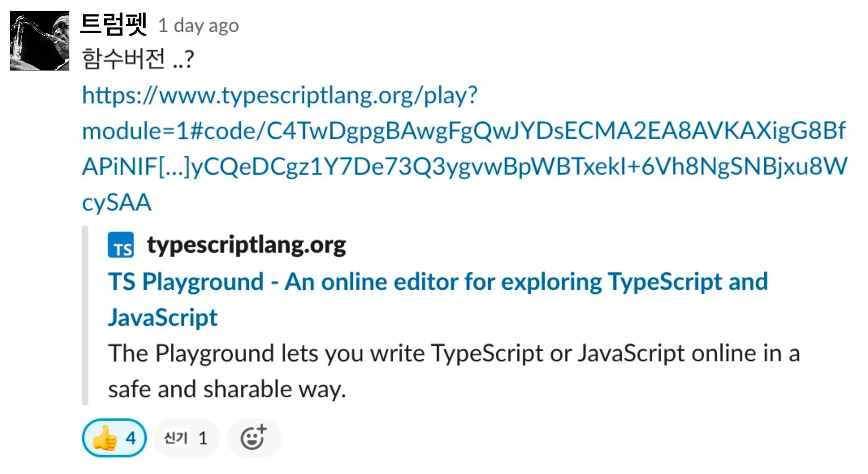Image resolution: width=868 pixels, height=474 pixels.
Task: Add a new emoji reaction
Action: point(254,438)
